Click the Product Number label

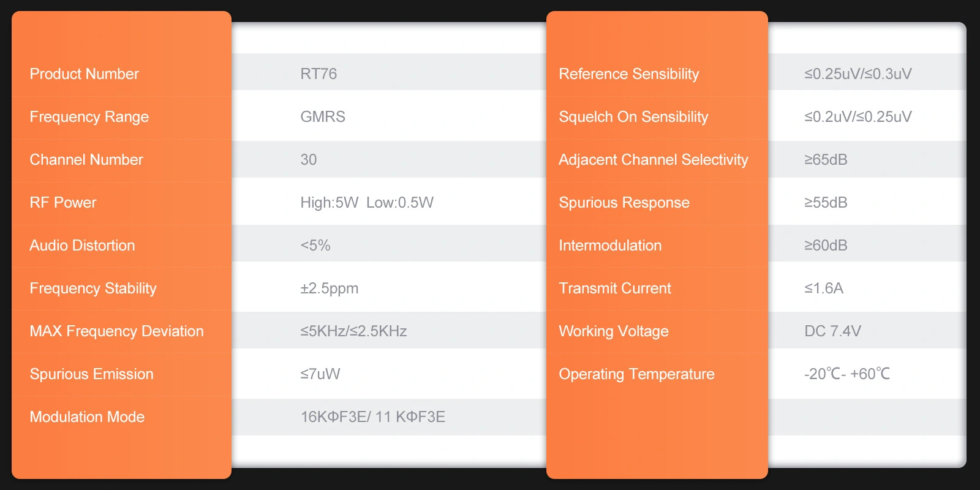(84, 74)
